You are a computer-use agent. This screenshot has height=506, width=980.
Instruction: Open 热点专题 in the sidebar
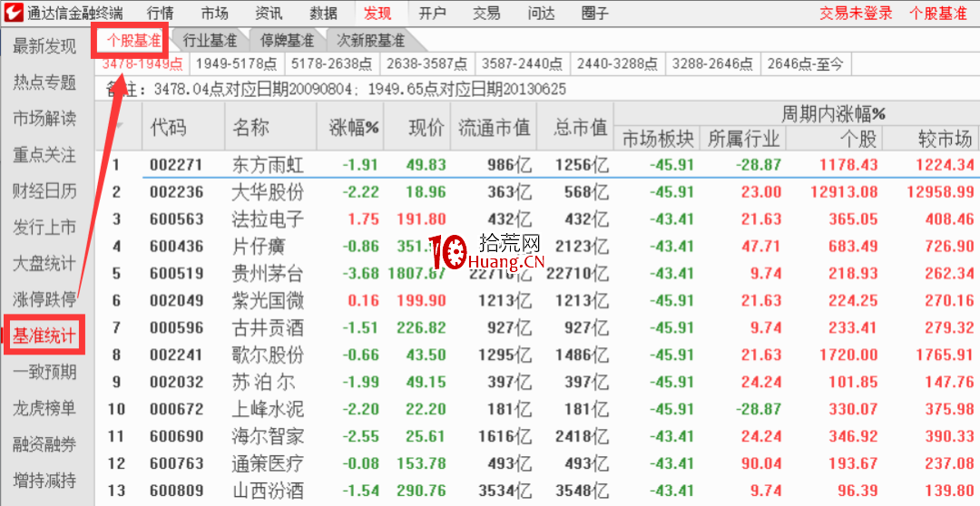click(x=44, y=83)
